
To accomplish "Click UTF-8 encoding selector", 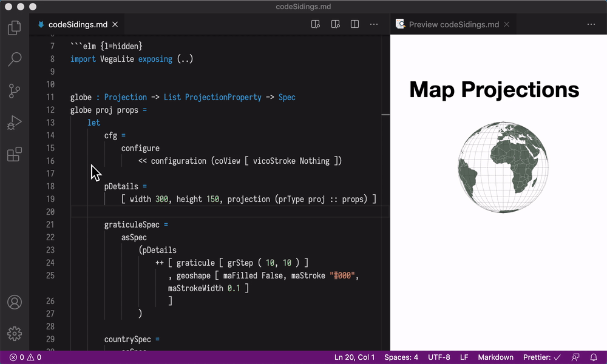I will 439,357.
